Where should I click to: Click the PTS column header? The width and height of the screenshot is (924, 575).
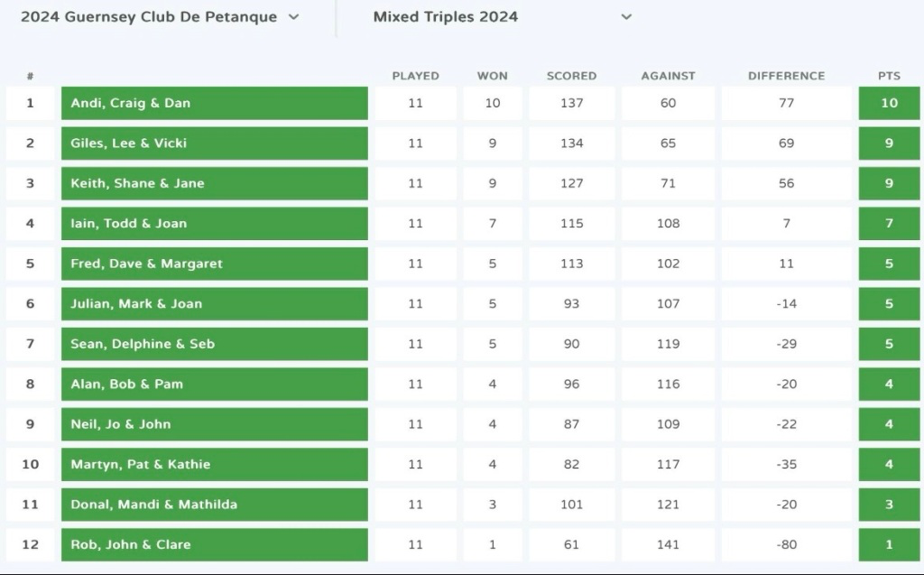tap(889, 76)
